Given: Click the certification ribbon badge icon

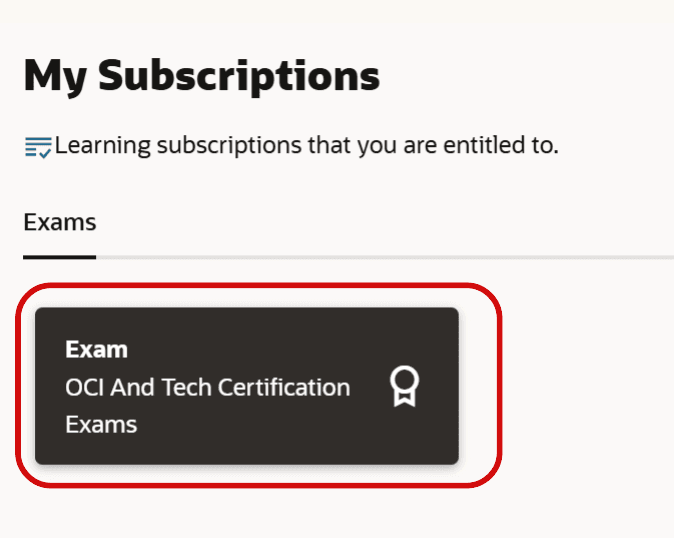Looking at the screenshot, I should (x=404, y=386).
